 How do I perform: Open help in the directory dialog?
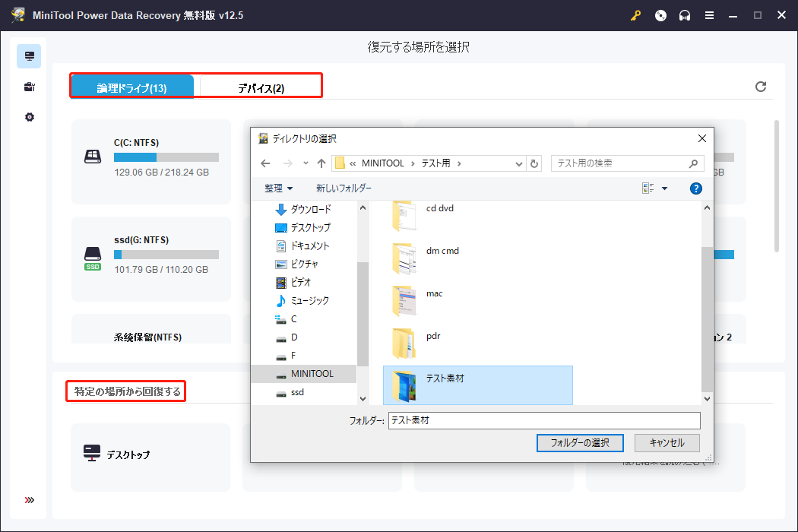695,188
